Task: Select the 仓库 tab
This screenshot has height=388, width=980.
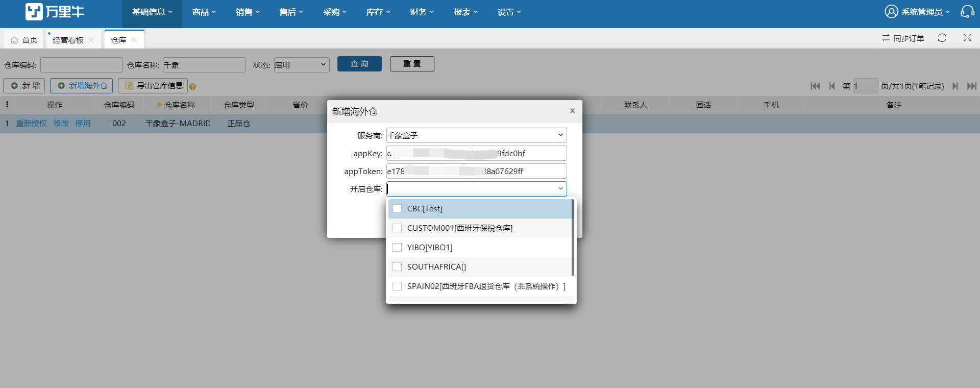Action: 119,40
